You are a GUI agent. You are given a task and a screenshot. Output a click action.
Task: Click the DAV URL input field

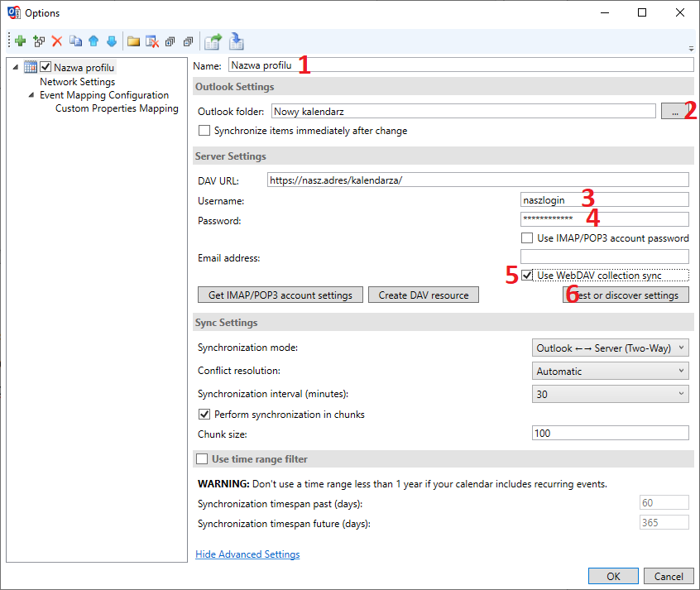pyautogui.click(x=478, y=180)
